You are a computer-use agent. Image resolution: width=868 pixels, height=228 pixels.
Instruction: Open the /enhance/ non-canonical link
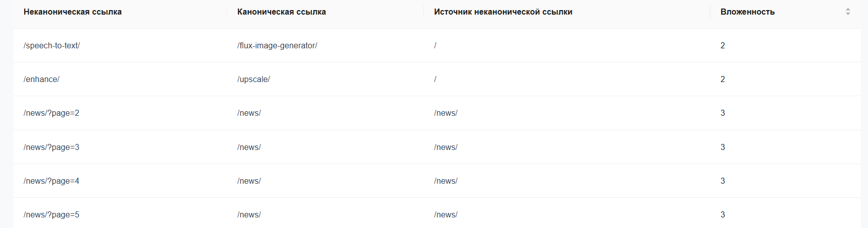click(41, 79)
